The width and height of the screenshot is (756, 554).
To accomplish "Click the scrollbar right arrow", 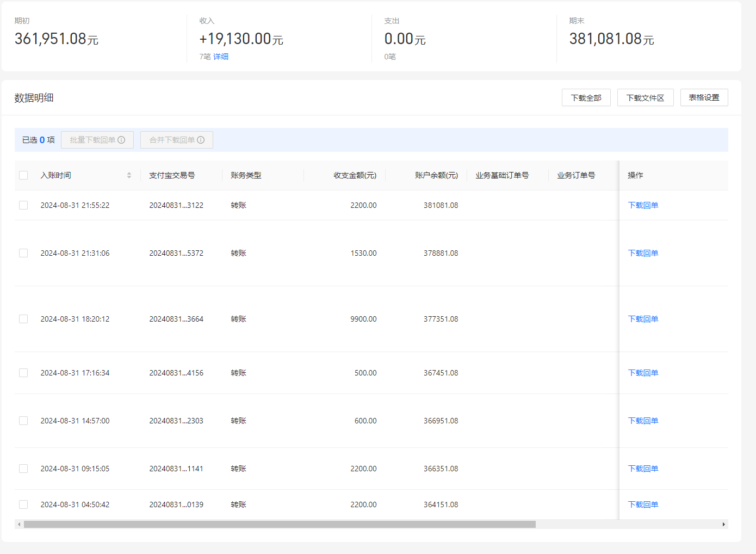I will [x=723, y=525].
